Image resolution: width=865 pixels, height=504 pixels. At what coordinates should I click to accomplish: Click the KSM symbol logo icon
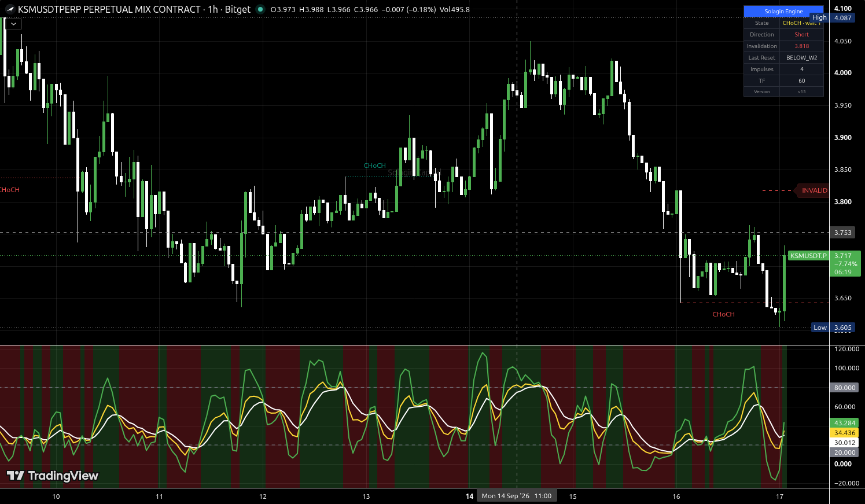click(10, 9)
